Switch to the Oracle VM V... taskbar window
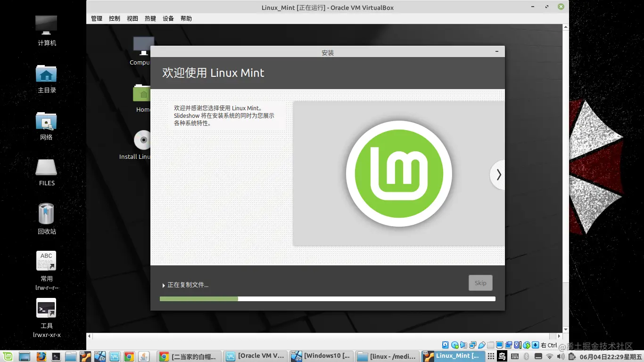This screenshot has width=644, height=362. point(255,356)
